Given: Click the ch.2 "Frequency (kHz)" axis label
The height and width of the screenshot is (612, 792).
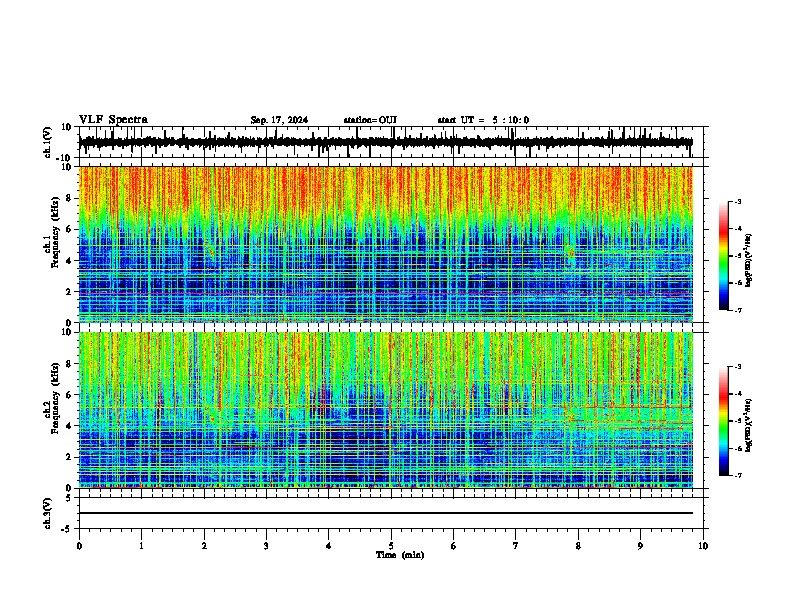Looking at the screenshot, I should point(55,398).
